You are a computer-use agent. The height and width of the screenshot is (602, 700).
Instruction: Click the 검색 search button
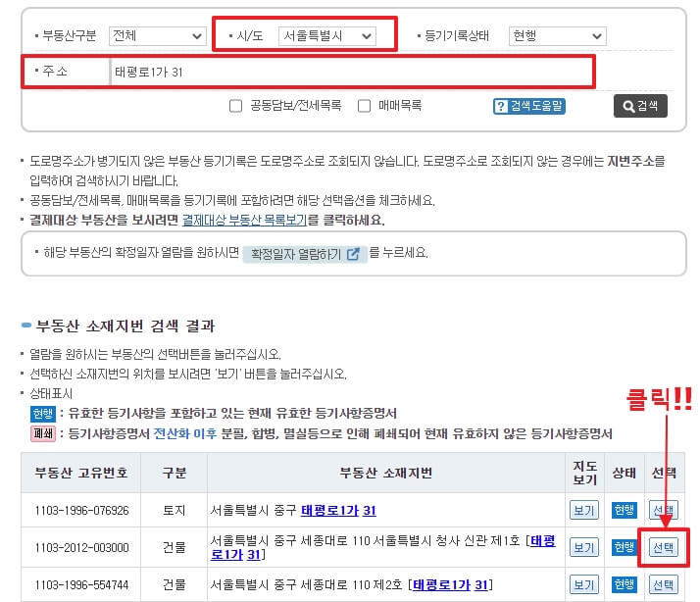tap(640, 106)
